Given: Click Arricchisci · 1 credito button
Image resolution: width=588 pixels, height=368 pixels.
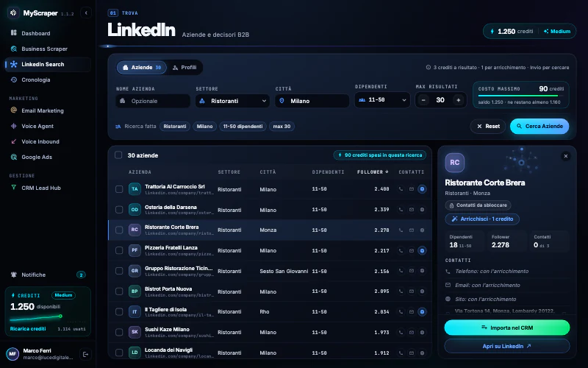Looking at the screenshot, I should click(482, 219).
